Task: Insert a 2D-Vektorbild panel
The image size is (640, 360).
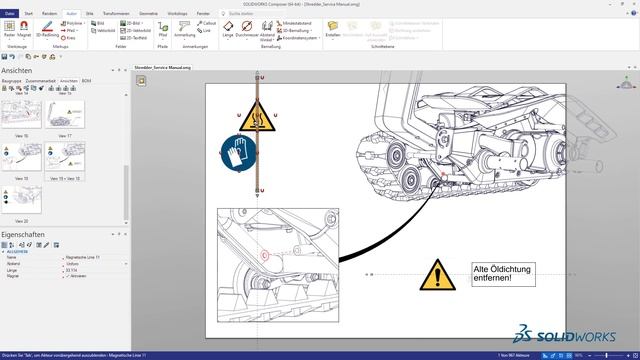Action: click(x=136, y=31)
